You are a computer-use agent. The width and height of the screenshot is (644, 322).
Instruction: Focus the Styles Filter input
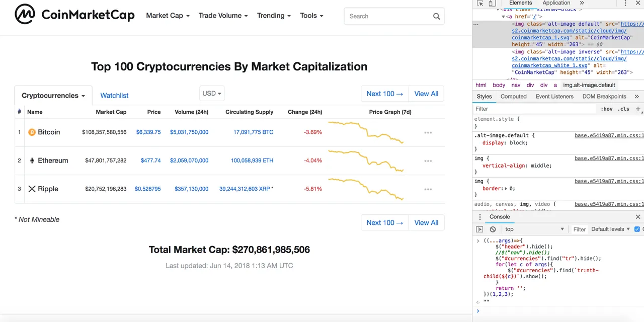(535, 109)
